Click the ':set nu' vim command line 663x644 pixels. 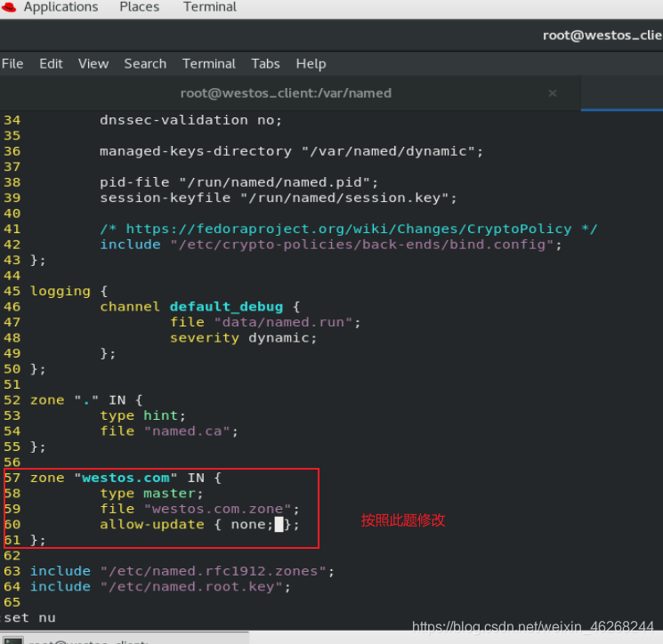(28, 618)
